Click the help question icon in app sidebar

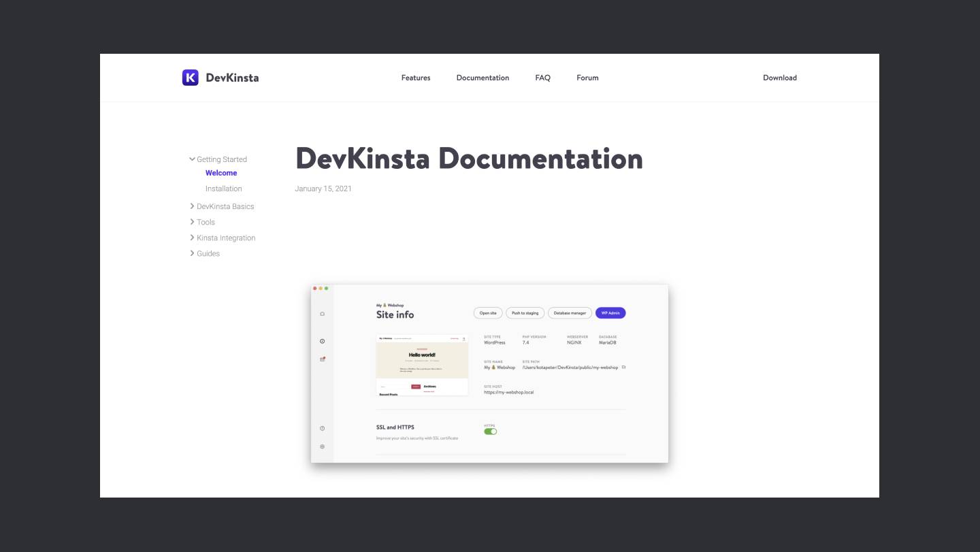pyautogui.click(x=323, y=428)
